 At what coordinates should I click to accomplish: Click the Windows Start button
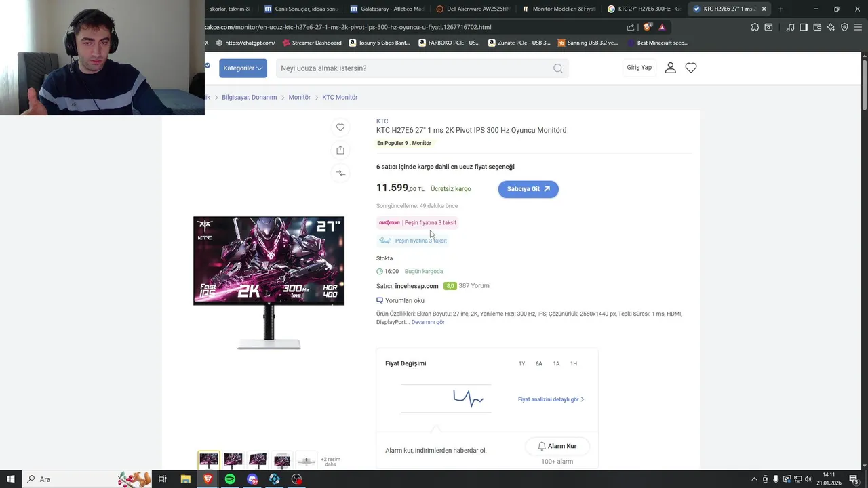pos(11,479)
